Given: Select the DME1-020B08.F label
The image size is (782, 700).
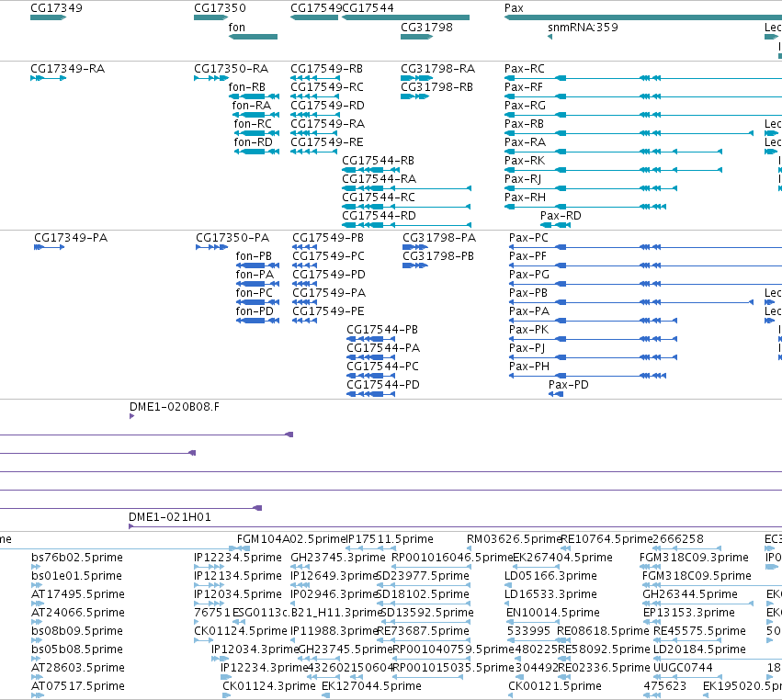Looking at the screenshot, I should [x=175, y=406].
